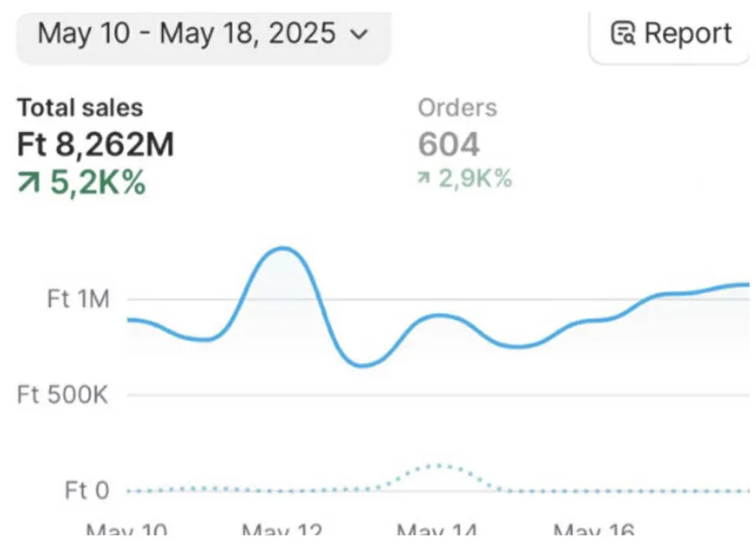Image resolution: width=756 pixels, height=552 pixels.
Task: Click the chevron arrow beside the date range
Action: [x=359, y=35]
